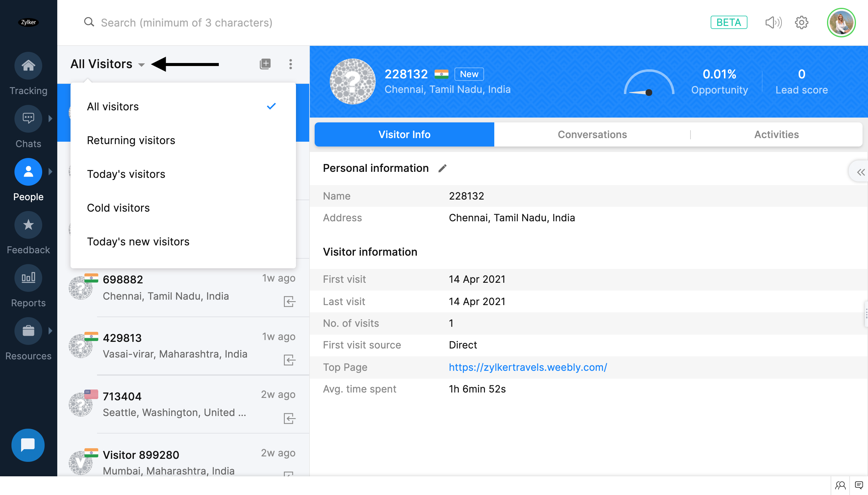Click the search input field
The width and height of the screenshot is (868, 495).
187,23
